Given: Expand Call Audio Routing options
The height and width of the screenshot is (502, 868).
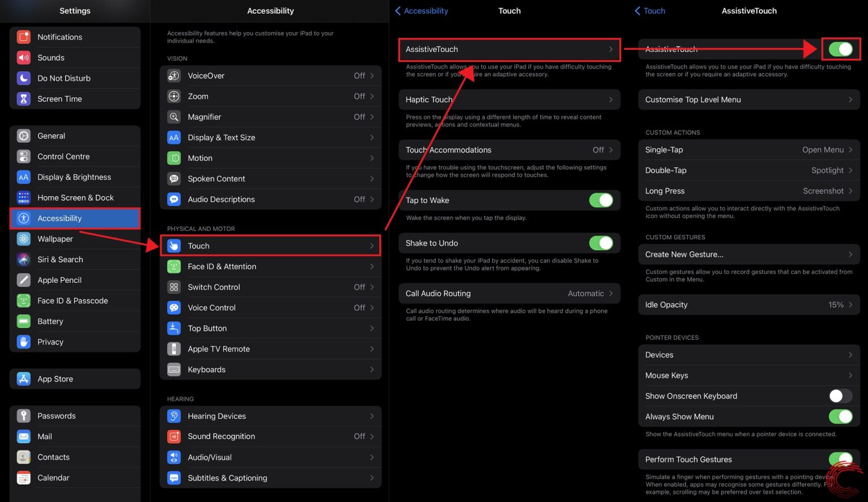Looking at the screenshot, I should pos(509,293).
